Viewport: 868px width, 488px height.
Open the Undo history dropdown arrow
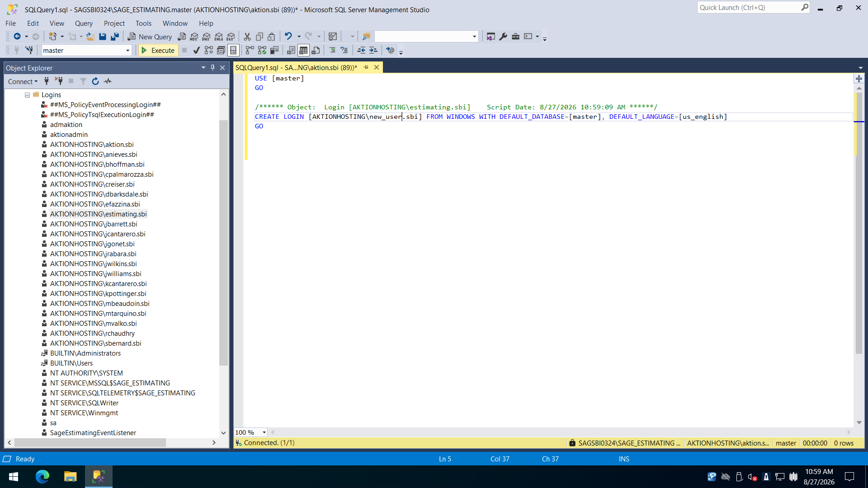[x=299, y=37]
